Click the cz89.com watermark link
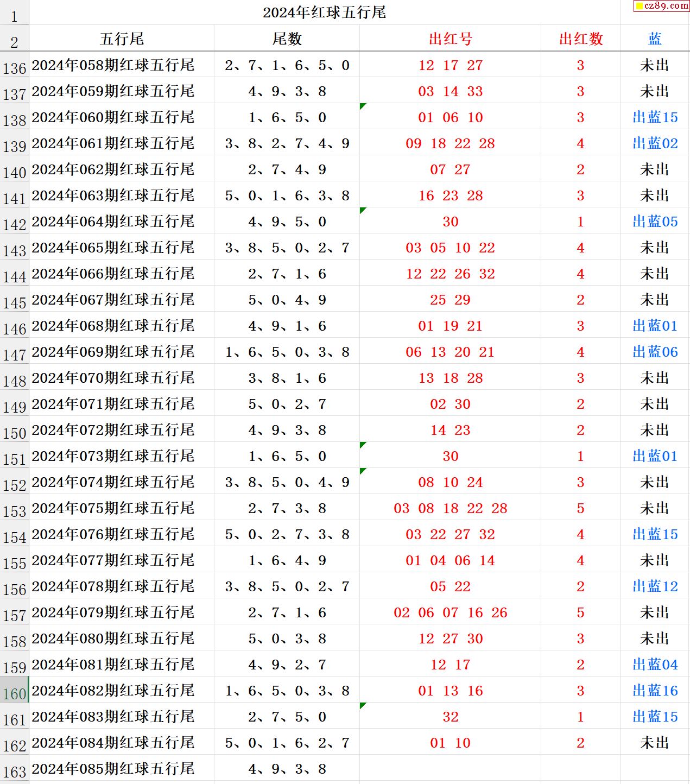This screenshot has width=690, height=784. (x=661, y=6)
